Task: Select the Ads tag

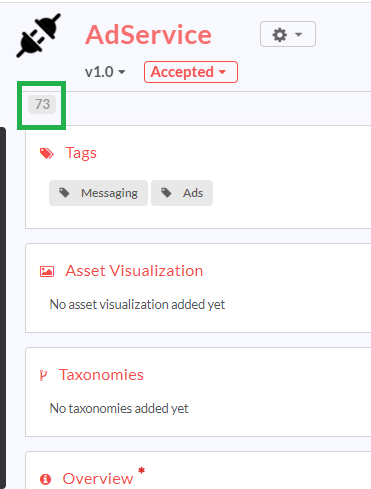Action: (182, 193)
